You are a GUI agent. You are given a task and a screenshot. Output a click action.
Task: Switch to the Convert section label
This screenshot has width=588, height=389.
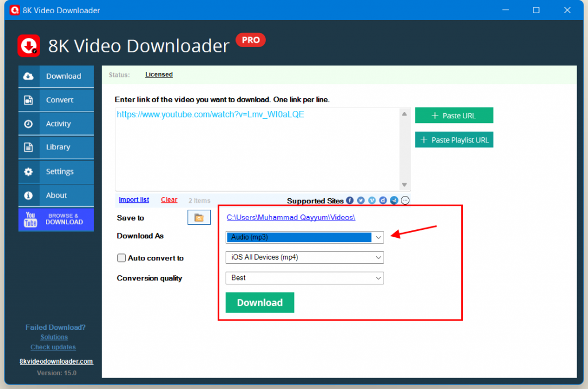click(60, 100)
